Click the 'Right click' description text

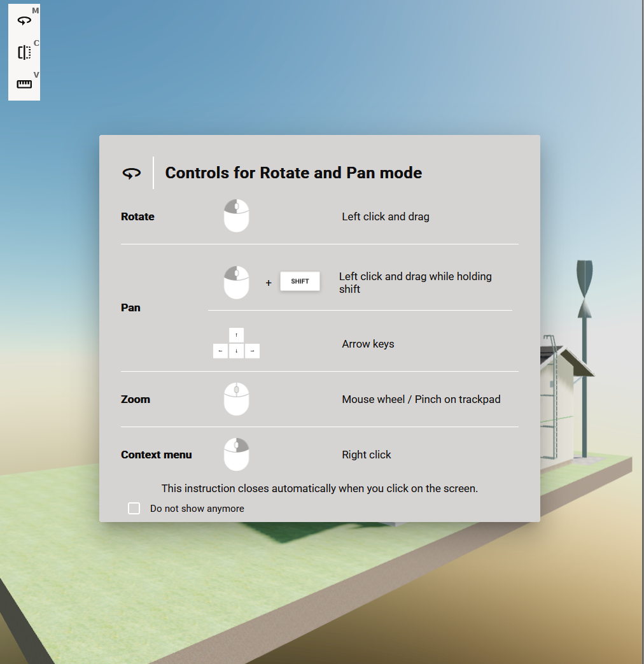coord(367,455)
